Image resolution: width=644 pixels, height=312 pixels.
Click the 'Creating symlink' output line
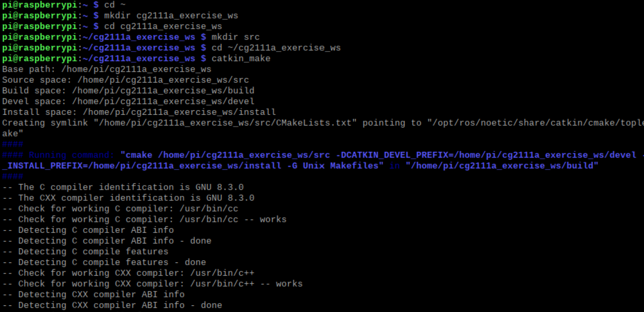[323, 123]
